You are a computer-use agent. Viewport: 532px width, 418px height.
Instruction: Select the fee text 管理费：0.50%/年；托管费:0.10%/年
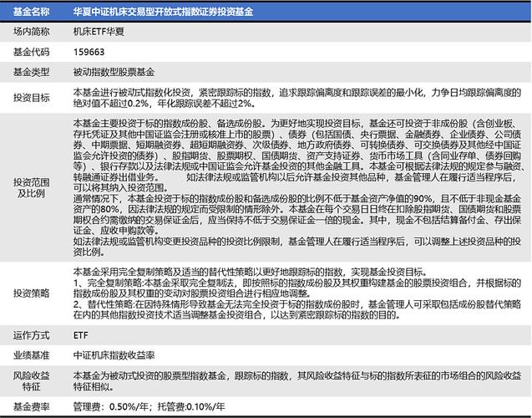(149, 406)
